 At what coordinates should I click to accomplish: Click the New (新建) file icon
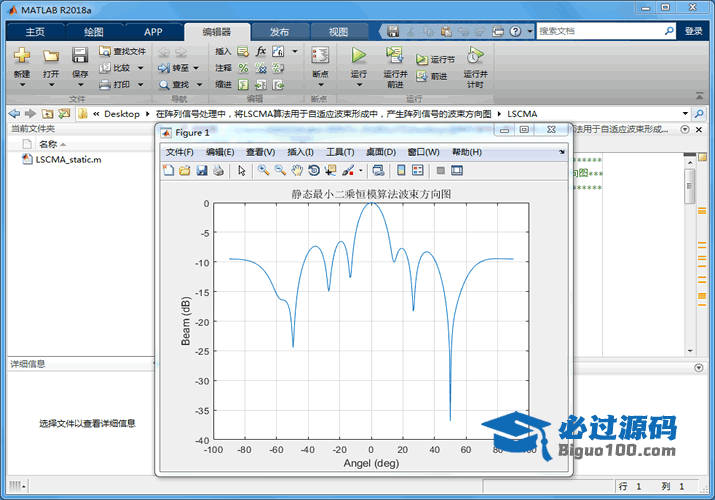point(21,56)
